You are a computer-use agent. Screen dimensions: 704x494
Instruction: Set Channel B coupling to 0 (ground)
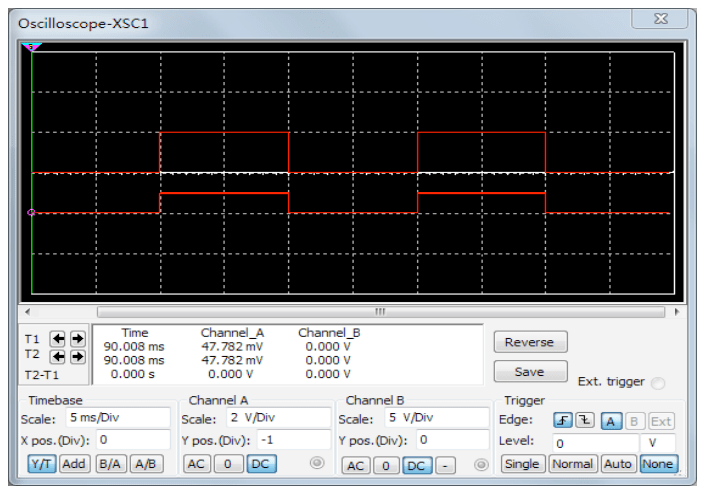386,465
